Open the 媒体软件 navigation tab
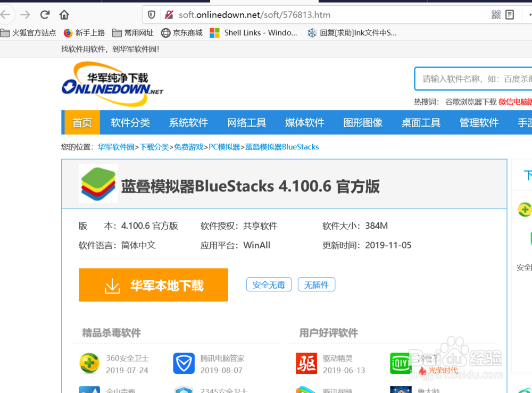Screen dimensions: 532x393 (x=305, y=122)
